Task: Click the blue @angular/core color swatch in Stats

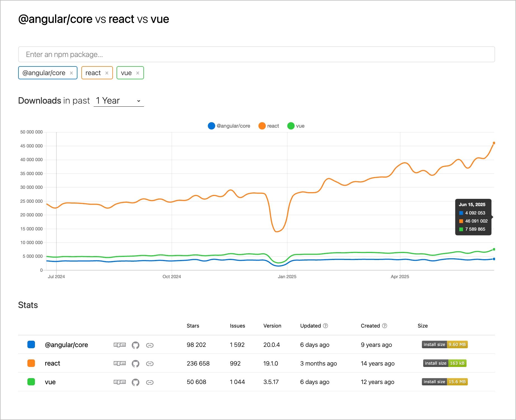Action: pos(31,345)
